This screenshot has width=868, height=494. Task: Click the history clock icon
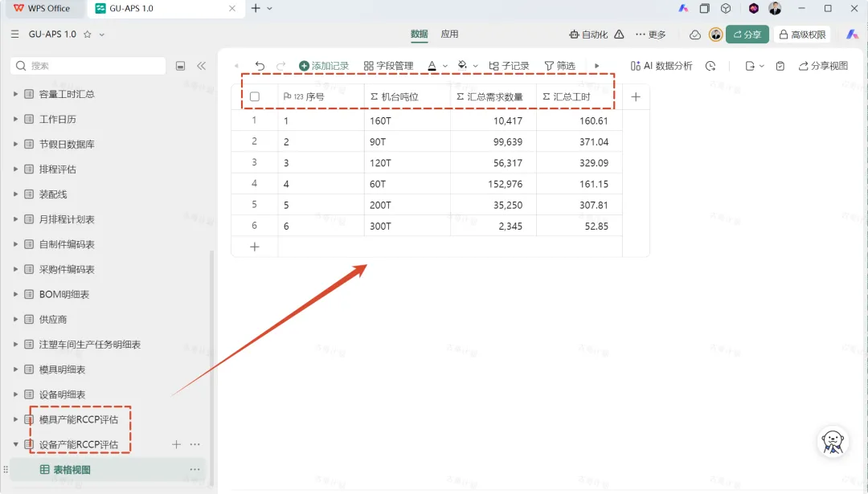[x=710, y=66]
